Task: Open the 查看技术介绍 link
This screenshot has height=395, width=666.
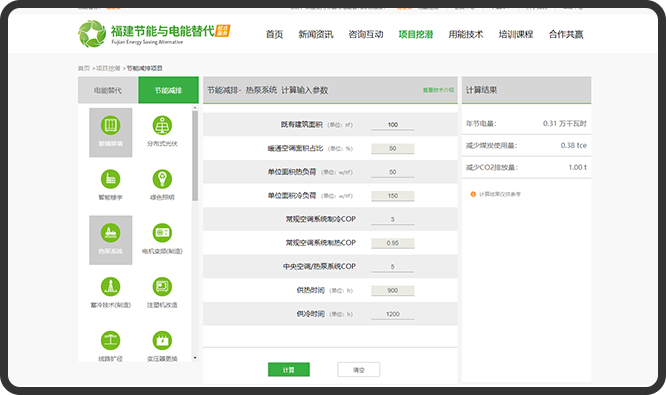Action: 438,90
